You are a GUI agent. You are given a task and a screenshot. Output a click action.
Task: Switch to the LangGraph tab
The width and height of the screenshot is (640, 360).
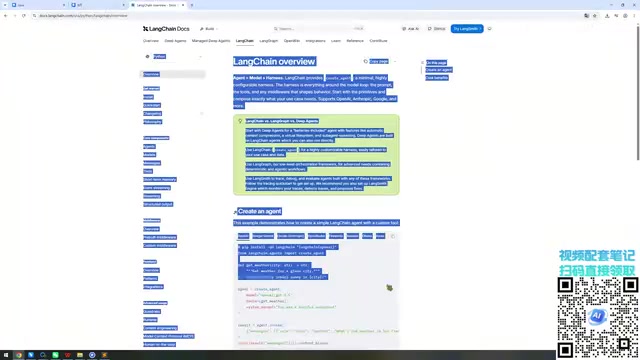coord(269,41)
